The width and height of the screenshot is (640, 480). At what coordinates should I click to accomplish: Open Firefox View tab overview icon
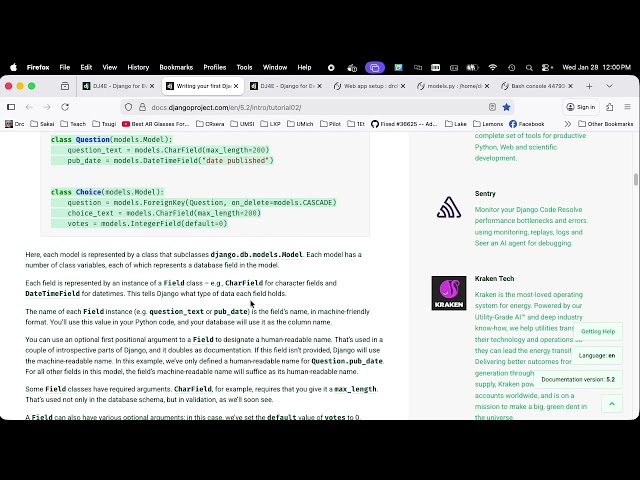(65, 86)
